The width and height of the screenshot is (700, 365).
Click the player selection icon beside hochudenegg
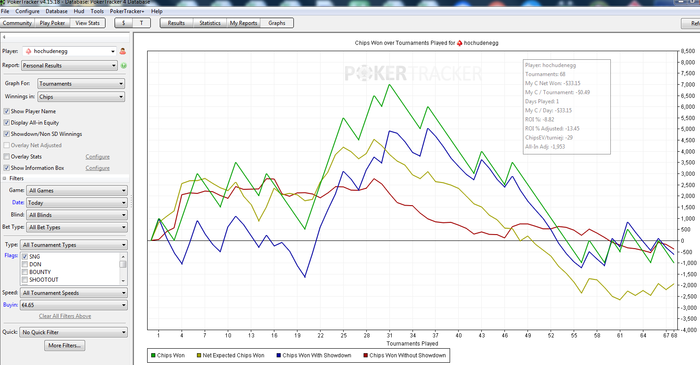point(123,51)
